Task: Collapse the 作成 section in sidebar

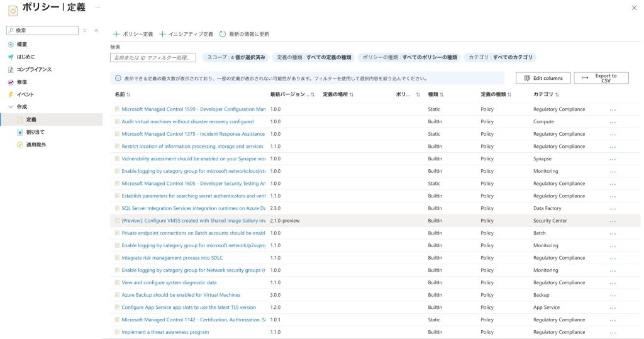Action: (11, 107)
